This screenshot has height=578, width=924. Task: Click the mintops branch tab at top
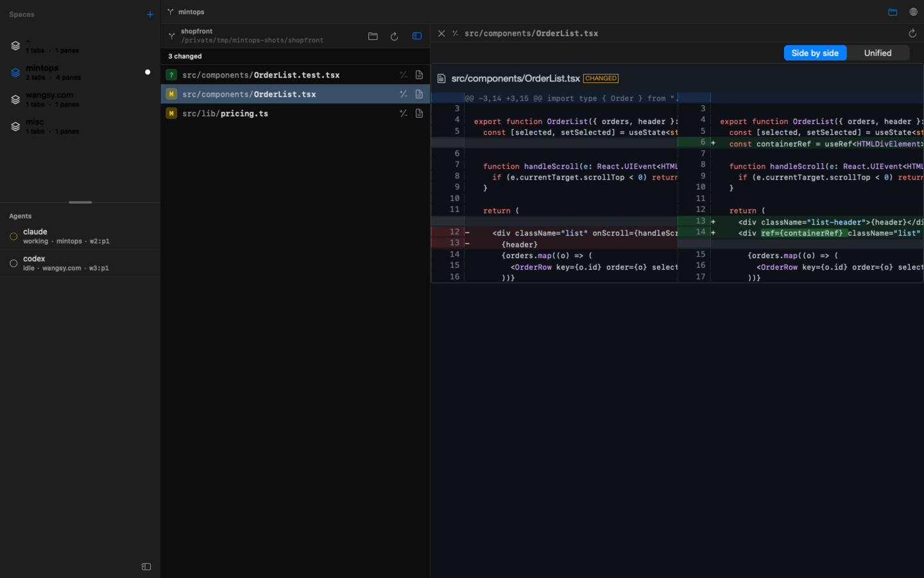pyautogui.click(x=185, y=12)
